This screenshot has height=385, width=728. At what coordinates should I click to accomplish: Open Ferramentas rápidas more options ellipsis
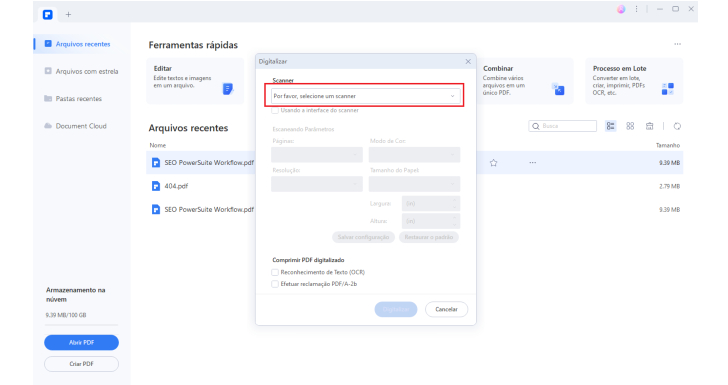pos(677,44)
